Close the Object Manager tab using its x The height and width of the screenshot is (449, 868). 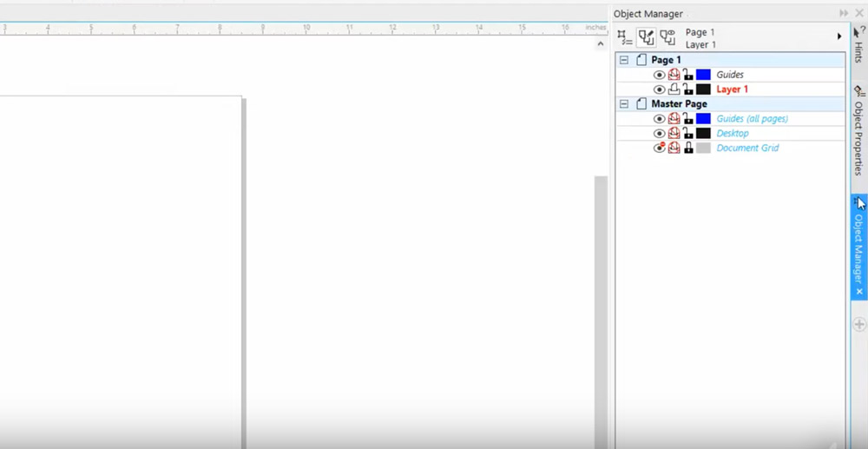tap(859, 291)
